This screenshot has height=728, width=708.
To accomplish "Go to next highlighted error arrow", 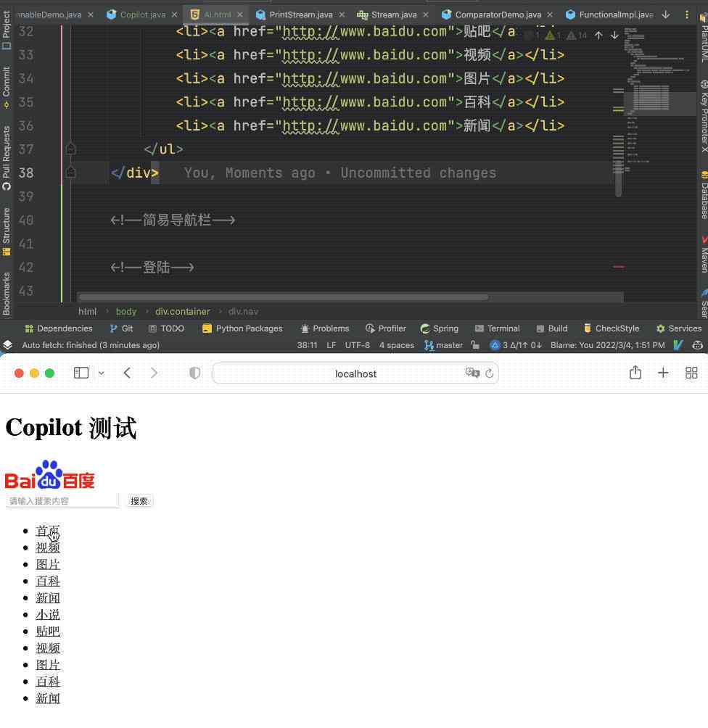I will (x=614, y=36).
